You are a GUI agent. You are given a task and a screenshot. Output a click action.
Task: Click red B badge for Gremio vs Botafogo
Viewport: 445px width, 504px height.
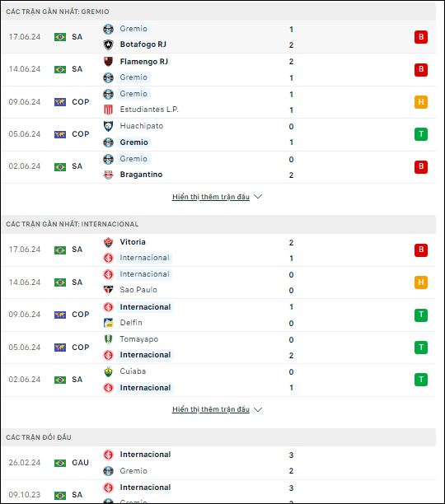(x=421, y=37)
